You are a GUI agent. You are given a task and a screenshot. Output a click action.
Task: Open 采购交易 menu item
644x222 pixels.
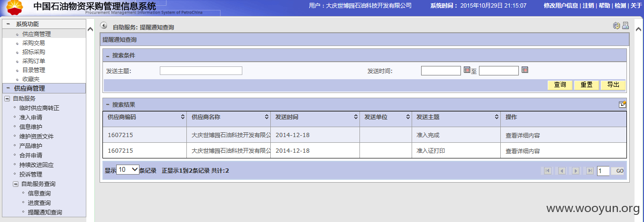click(34, 43)
